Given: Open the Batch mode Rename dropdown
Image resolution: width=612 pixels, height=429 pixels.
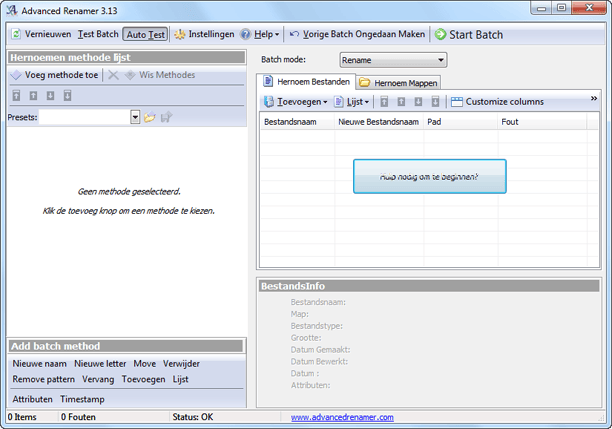Looking at the screenshot, I should point(393,60).
